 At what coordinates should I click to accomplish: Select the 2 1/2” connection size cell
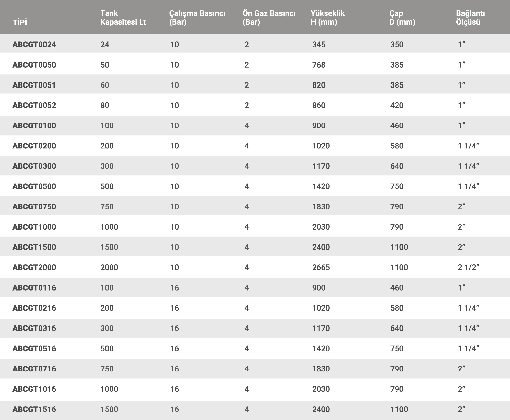[468, 267]
